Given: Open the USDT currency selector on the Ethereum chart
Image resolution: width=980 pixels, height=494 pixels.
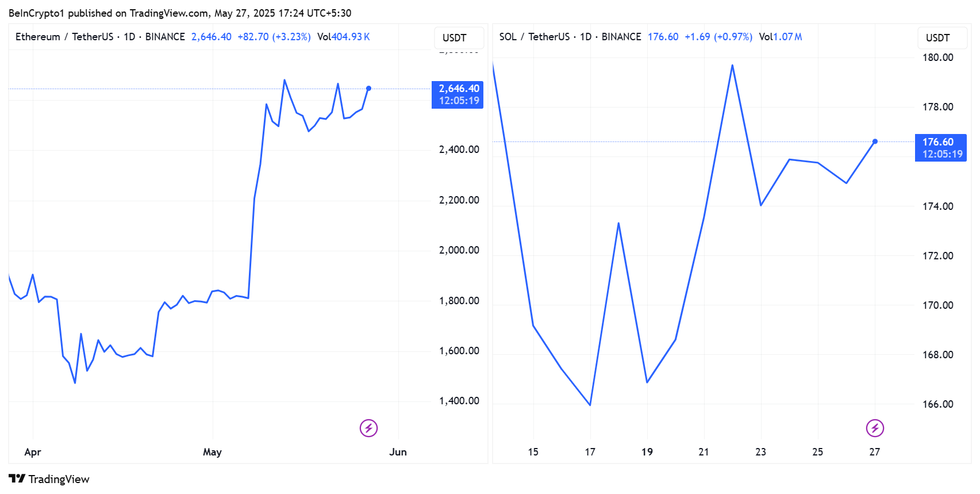Looking at the screenshot, I should pyautogui.click(x=455, y=38).
